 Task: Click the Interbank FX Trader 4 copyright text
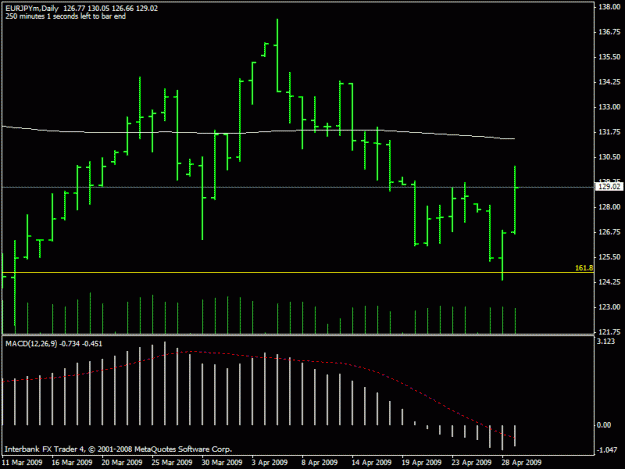click(x=118, y=449)
